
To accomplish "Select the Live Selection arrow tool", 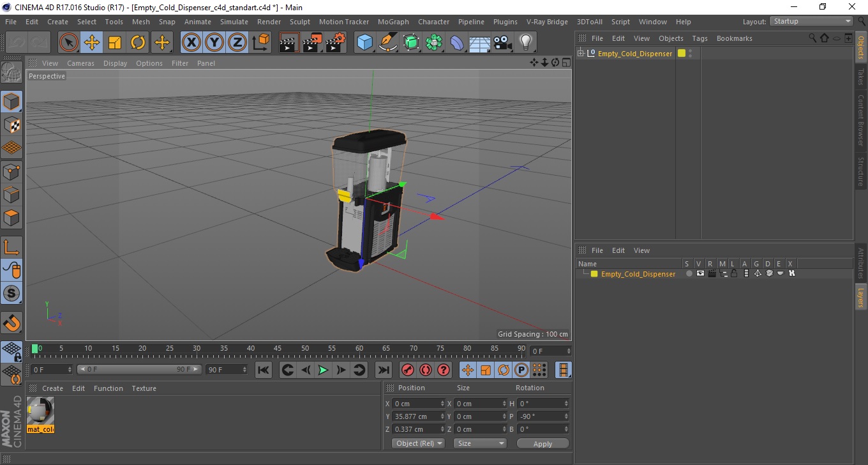I will coord(69,43).
